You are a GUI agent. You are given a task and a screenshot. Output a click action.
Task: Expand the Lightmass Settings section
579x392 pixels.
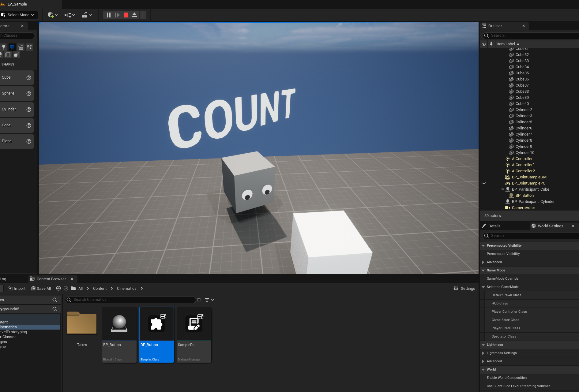(483, 353)
